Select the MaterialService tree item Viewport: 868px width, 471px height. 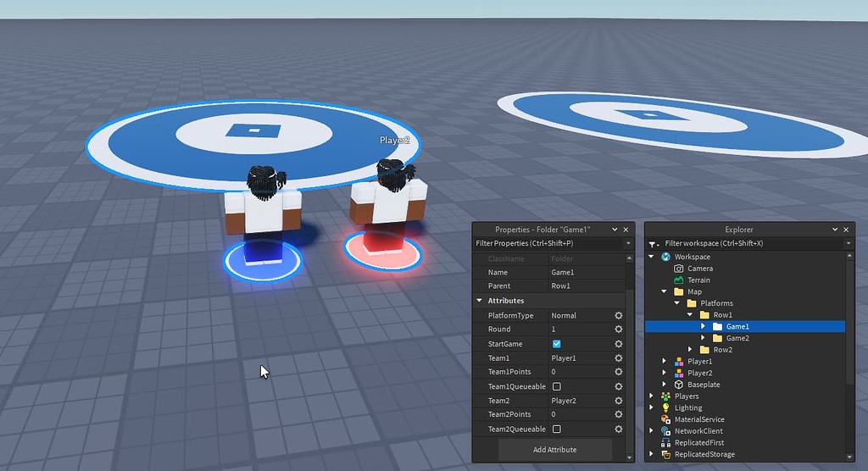click(698, 419)
